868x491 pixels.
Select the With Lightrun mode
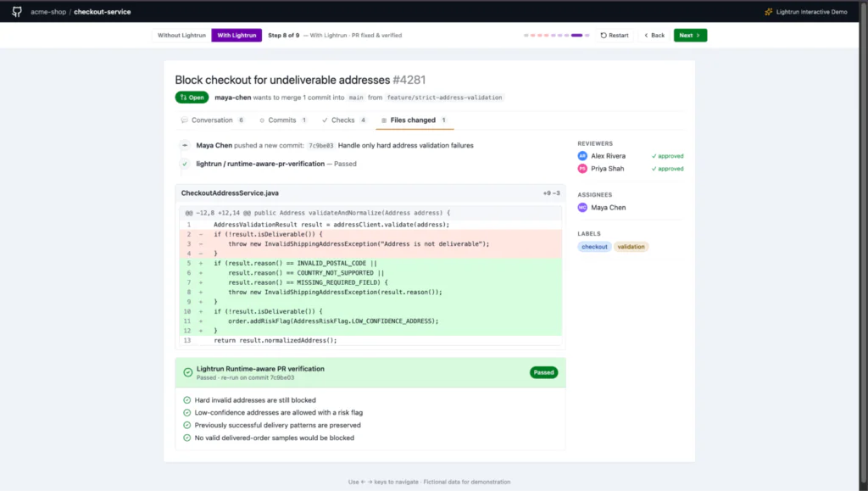pyautogui.click(x=236, y=36)
